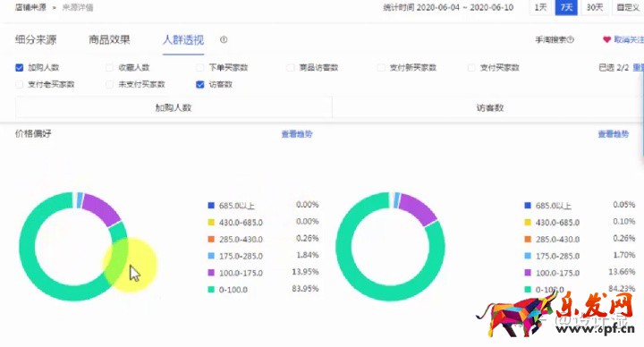Click the orange 285.0-430.0 legend marker, right chart

coord(528,239)
